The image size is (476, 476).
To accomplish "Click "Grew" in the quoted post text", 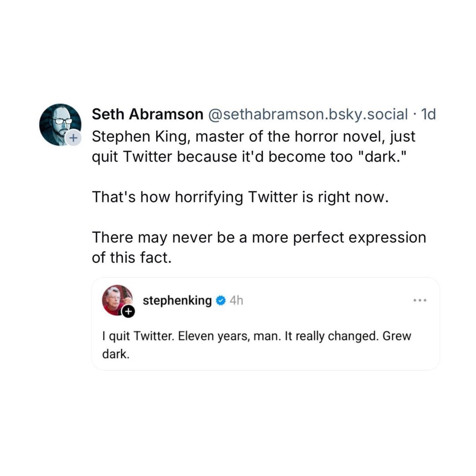I will [x=397, y=336].
